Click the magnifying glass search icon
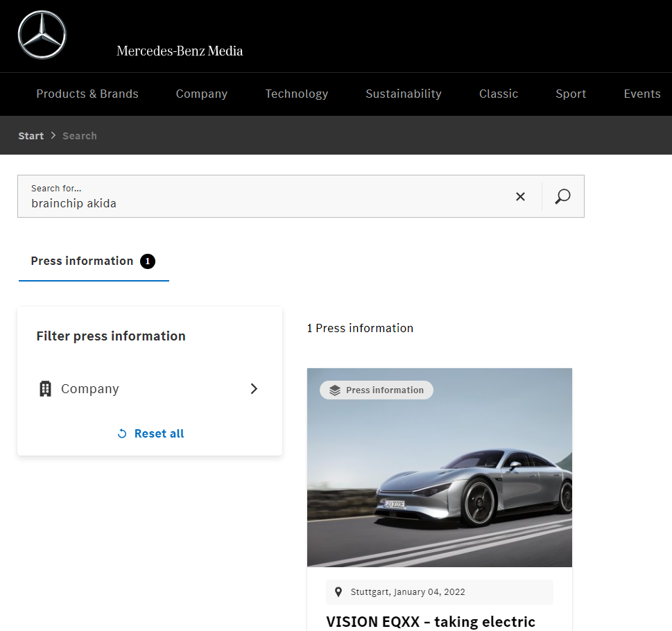The image size is (672, 631). click(x=562, y=197)
